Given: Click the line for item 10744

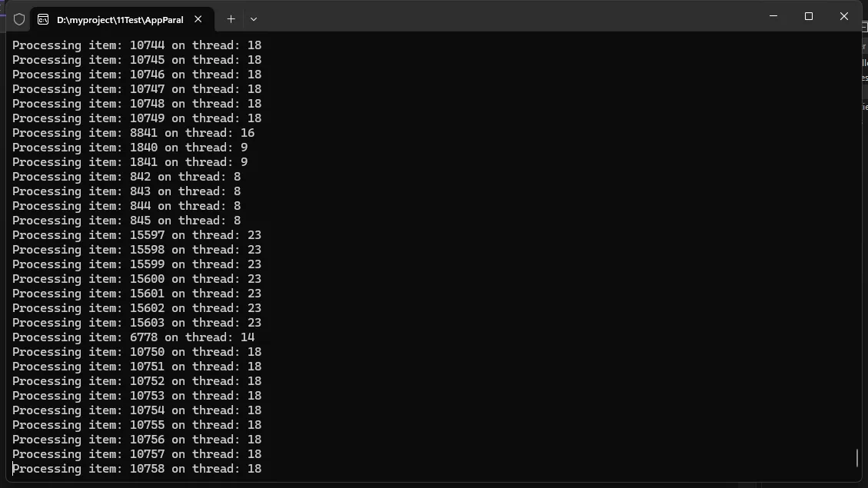Looking at the screenshot, I should coord(137,45).
